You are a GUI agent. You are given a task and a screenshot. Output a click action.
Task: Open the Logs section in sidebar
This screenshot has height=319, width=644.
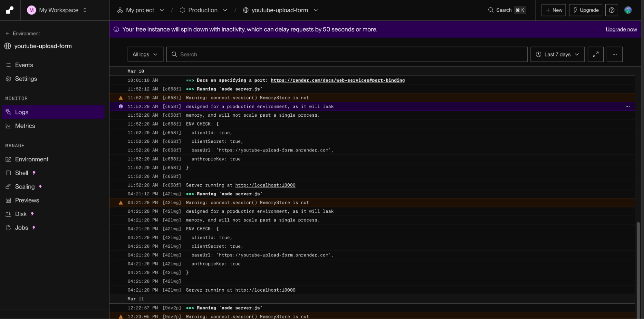pos(22,112)
